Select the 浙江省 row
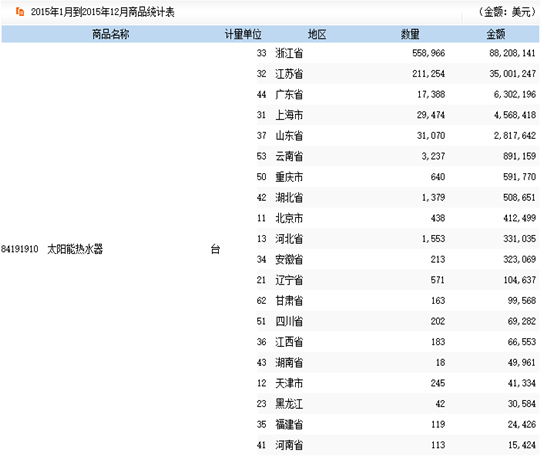The width and height of the screenshot is (546, 463). (398, 53)
